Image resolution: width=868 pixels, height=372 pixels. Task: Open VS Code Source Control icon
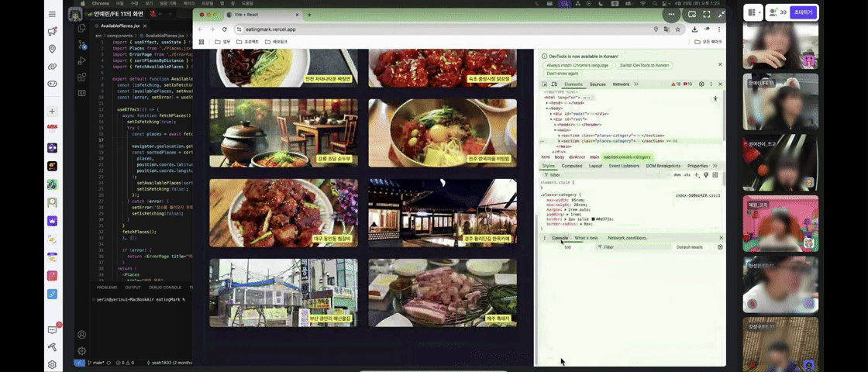(x=82, y=44)
